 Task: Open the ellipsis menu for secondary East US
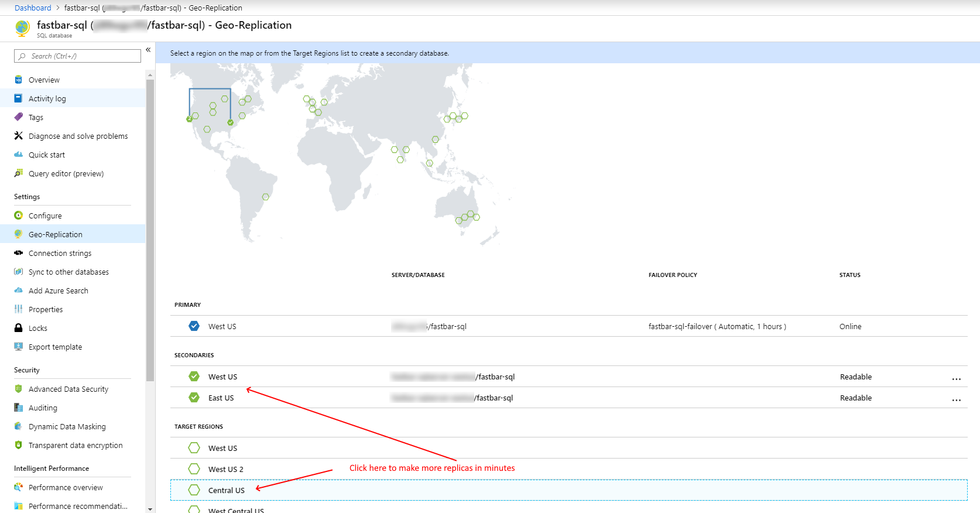(x=956, y=400)
